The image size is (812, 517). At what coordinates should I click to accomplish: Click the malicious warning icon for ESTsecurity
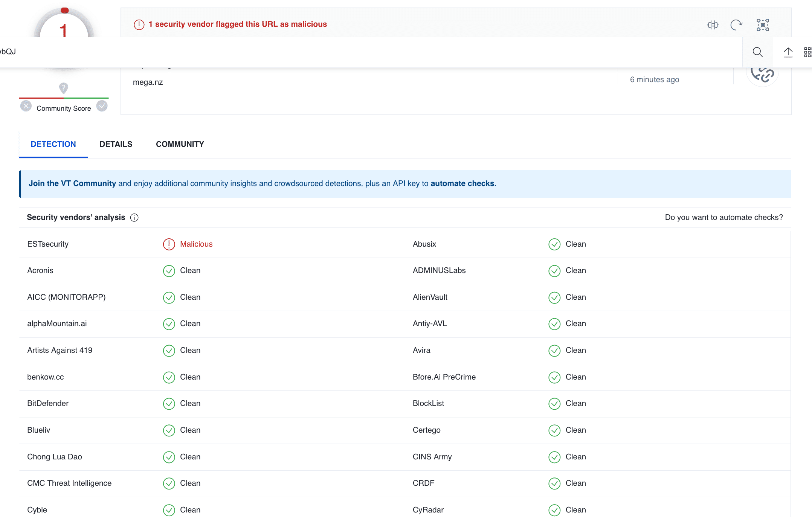click(x=169, y=244)
